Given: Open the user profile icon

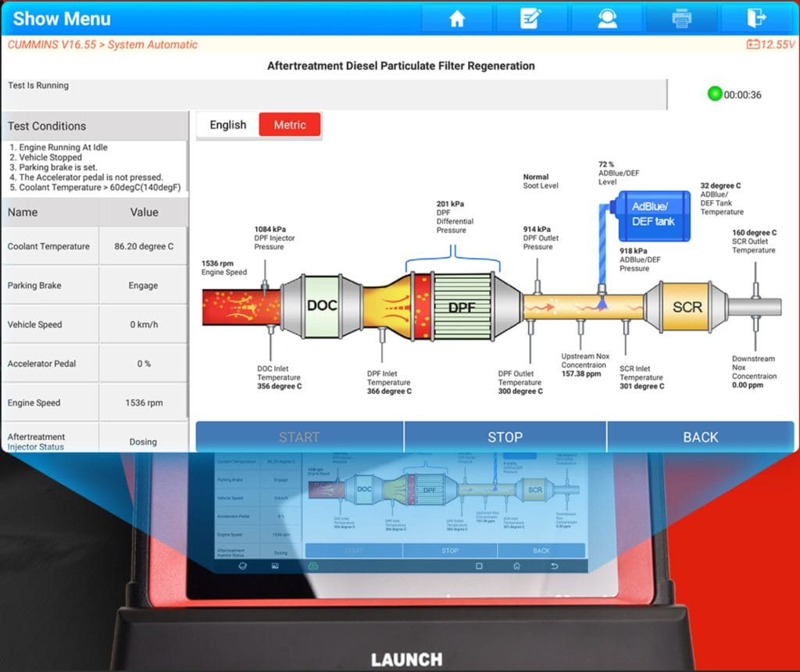Looking at the screenshot, I should [607, 19].
